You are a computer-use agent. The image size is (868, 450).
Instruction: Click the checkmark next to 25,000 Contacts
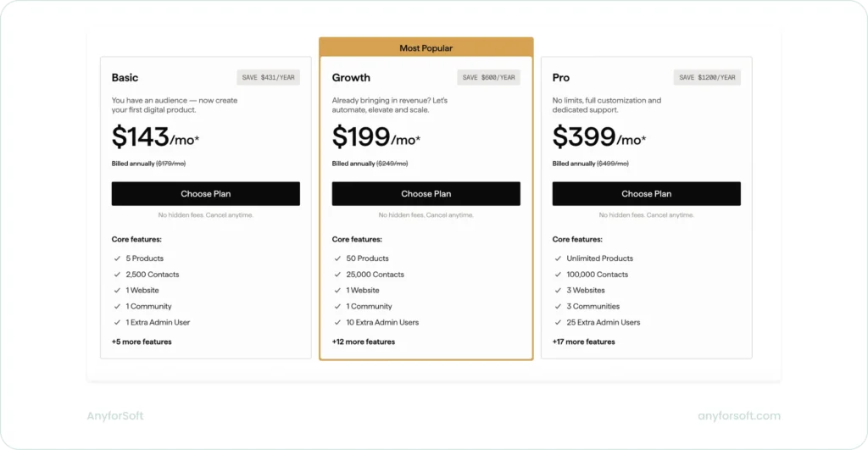[x=337, y=275]
